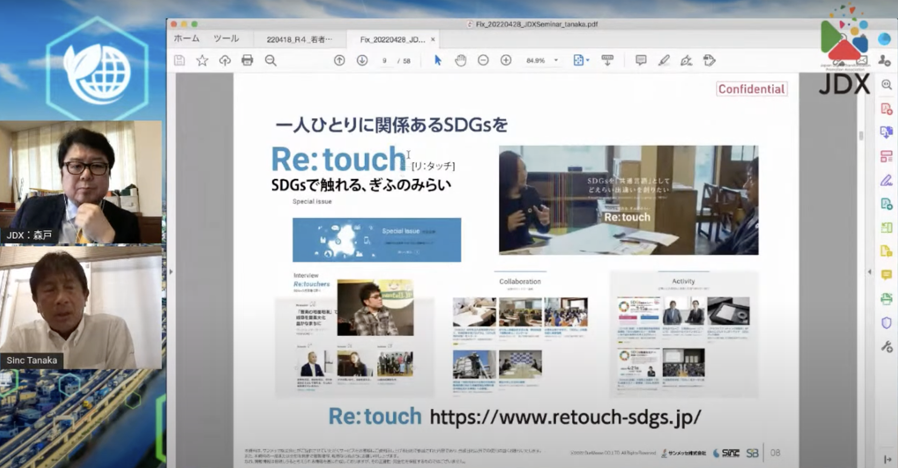Go to next page with down arrow
898x468 pixels.
[362, 60]
